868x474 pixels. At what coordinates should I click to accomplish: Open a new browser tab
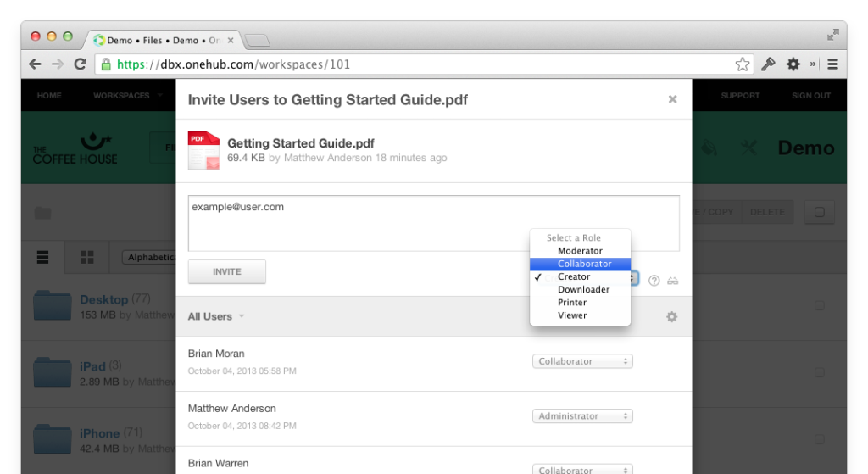pos(257,41)
